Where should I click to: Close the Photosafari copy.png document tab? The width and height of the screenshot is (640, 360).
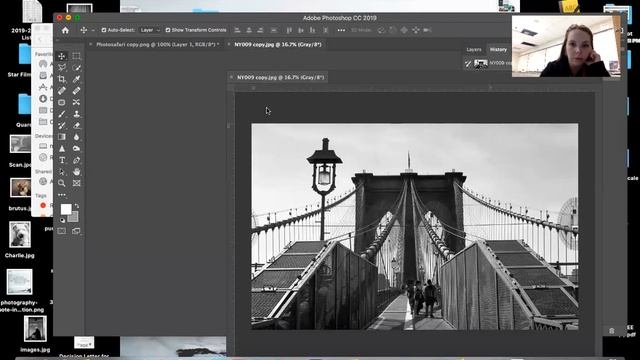tap(91, 44)
